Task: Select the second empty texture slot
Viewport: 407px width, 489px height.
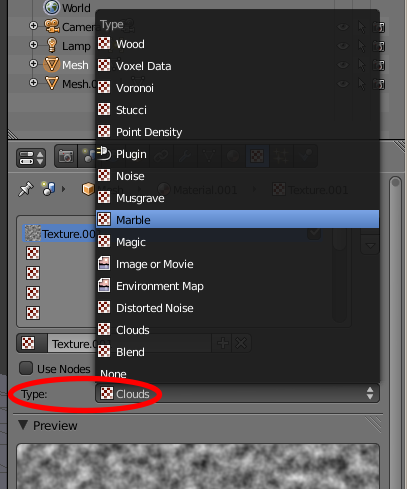Action: (x=33, y=273)
